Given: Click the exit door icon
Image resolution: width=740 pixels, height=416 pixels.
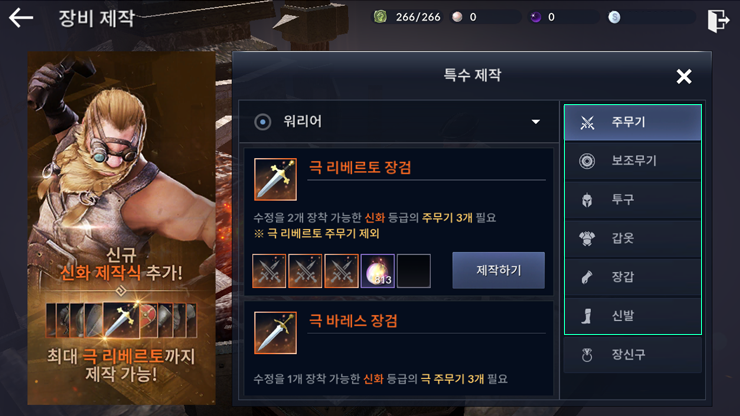Looking at the screenshot, I should (718, 20).
